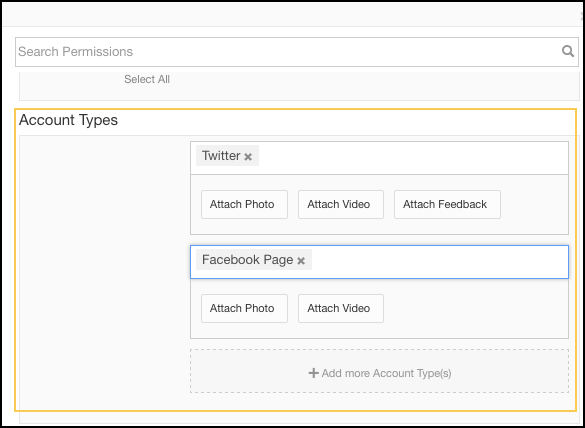Remove the Twitter account type tag
Screen dimensions: 585x428
click(x=248, y=157)
